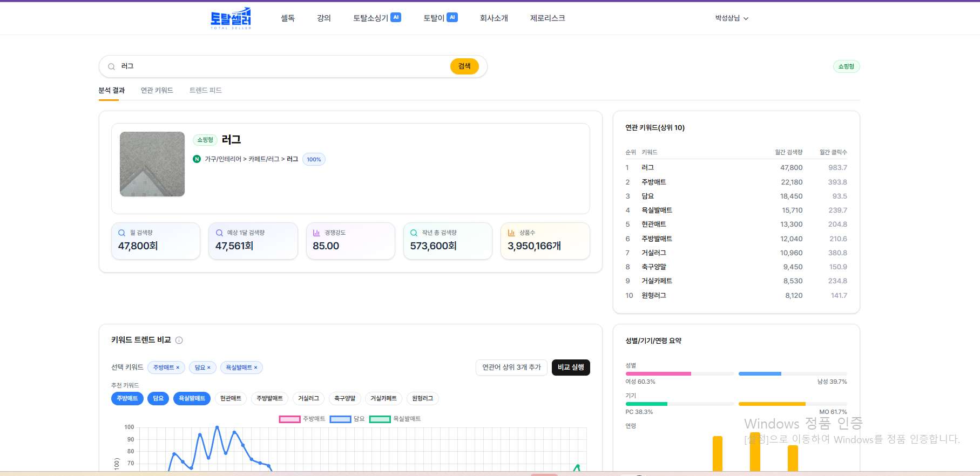The height and width of the screenshot is (476, 980).
Task: Open the 토탈소싱기 menu
Action: 371,18
